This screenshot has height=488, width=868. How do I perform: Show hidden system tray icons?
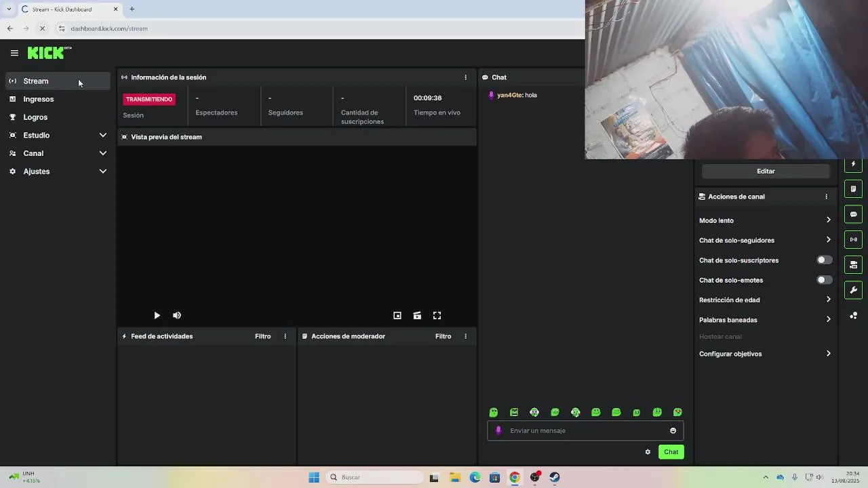(766, 477)
